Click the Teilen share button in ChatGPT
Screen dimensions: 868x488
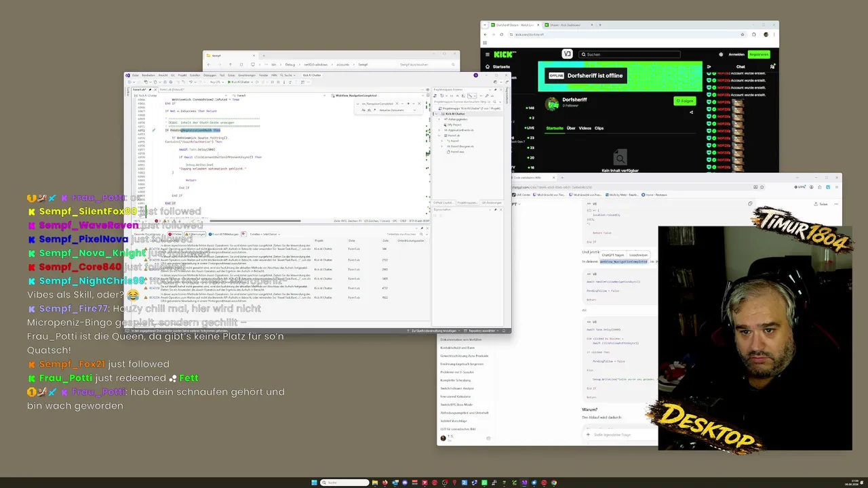pyautogui.click(x=822, y=204)
